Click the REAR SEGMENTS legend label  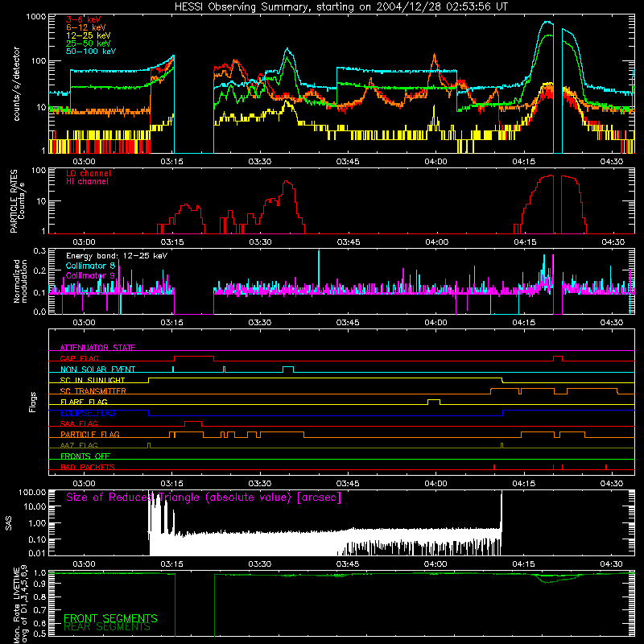107,626
